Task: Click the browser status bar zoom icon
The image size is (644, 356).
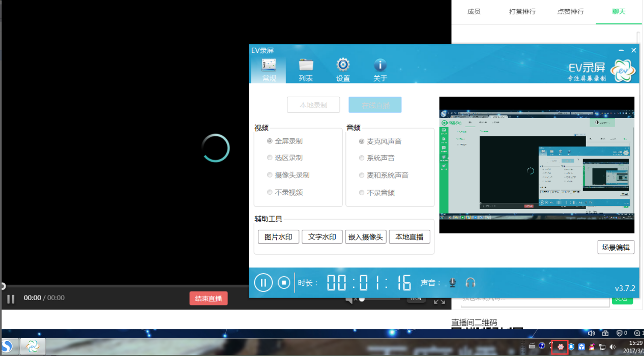Action: pyautogui.click(x=637, y=334)
